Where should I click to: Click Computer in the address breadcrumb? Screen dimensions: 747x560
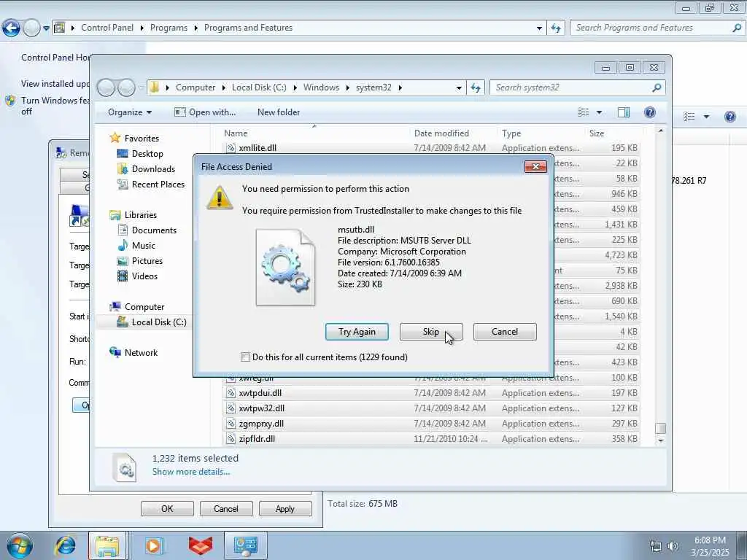click(196, 87)
